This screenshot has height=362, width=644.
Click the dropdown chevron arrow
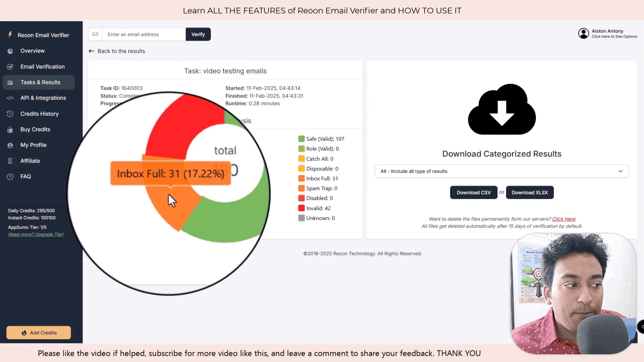tap(621, 171)
